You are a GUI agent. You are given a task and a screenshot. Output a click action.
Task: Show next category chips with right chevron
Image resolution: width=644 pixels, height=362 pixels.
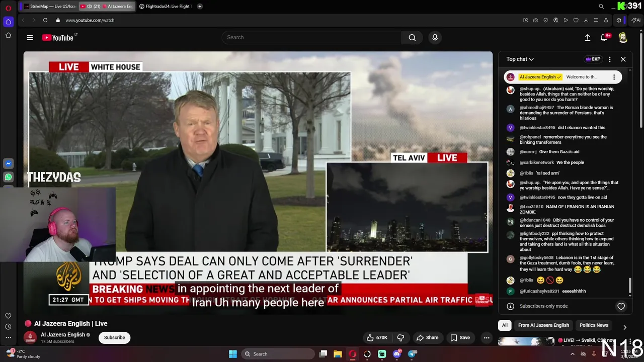click(625, 327)
